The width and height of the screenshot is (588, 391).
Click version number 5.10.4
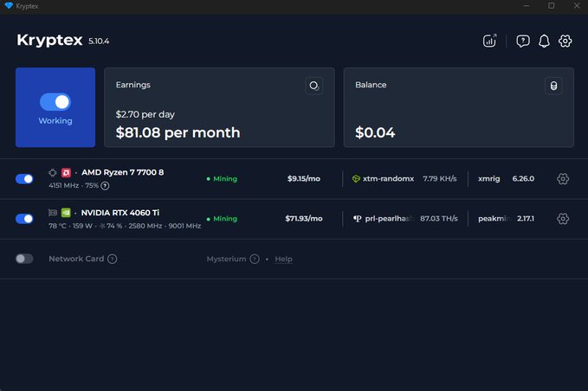pos(99,42)
